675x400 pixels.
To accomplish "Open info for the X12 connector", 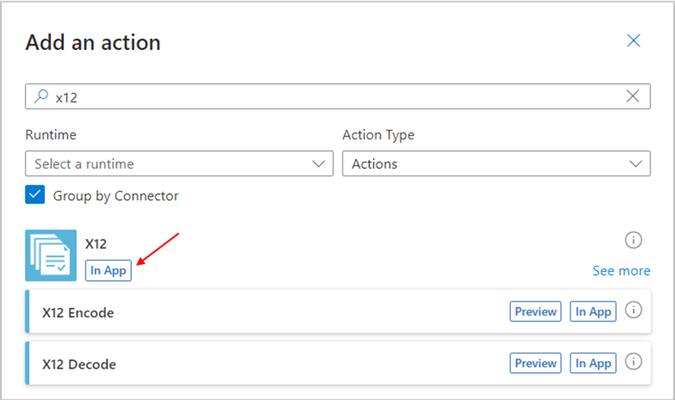I will (x=633, y=240).
